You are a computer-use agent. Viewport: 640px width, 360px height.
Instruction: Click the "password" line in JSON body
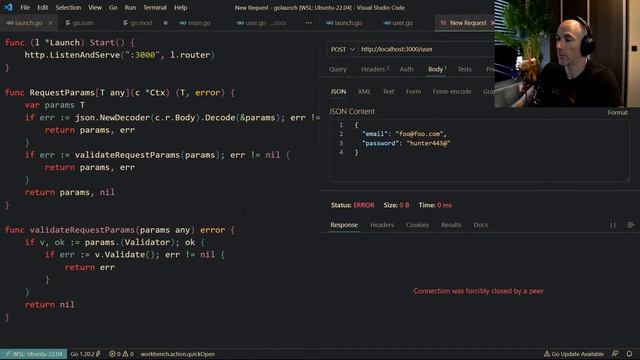click(x=406, y=143)
